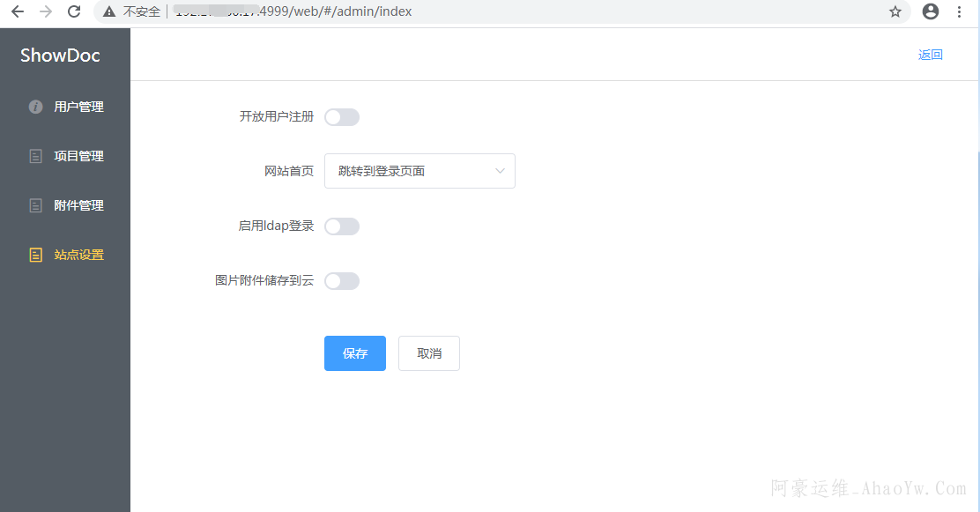
Task: Click the 站点设置 yellow icon
Action: point(36,255)
